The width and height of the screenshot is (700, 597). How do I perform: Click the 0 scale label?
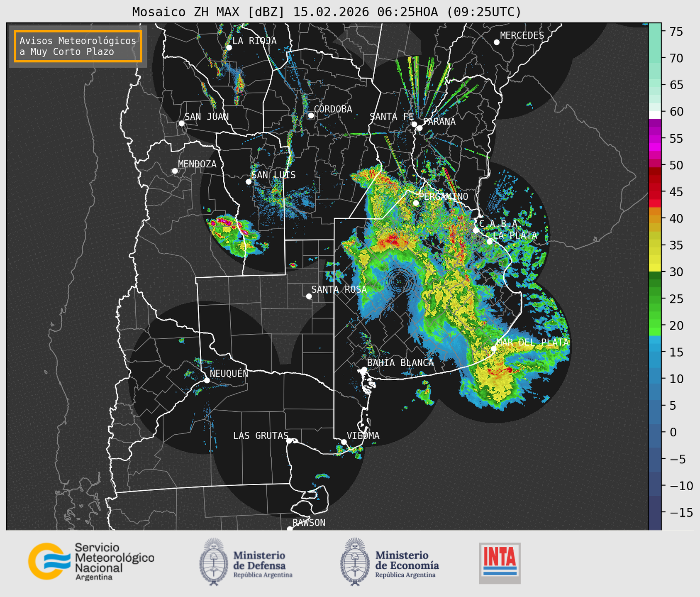click(673, 432)
